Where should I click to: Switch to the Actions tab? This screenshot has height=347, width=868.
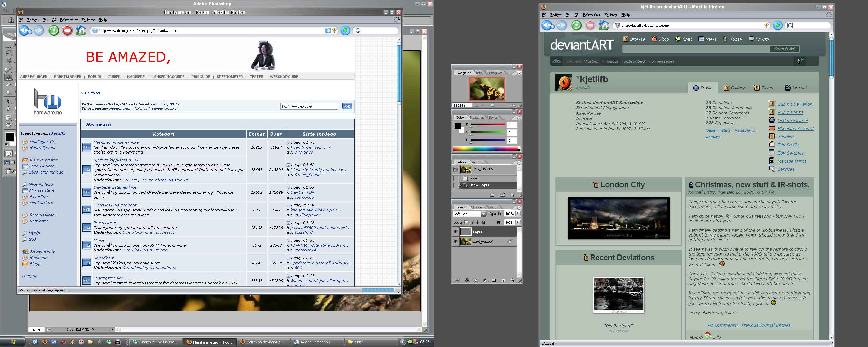pyautogui.click(x=477, y=162)
